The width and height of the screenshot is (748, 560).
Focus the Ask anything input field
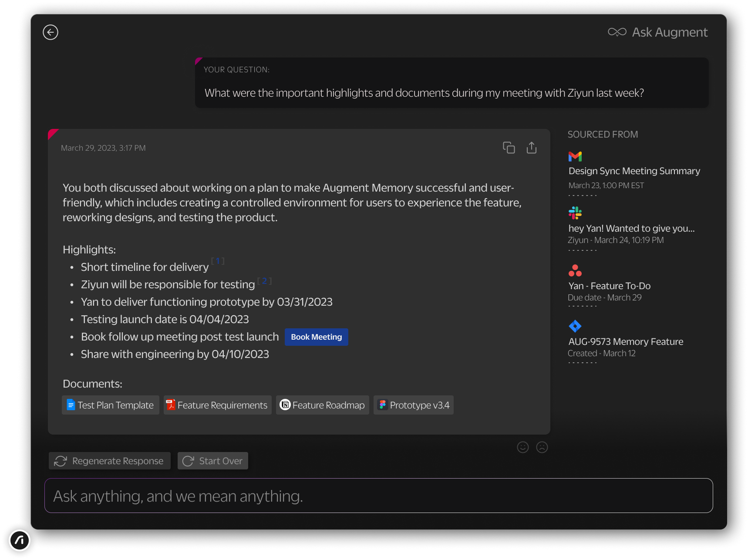(379, 496)
